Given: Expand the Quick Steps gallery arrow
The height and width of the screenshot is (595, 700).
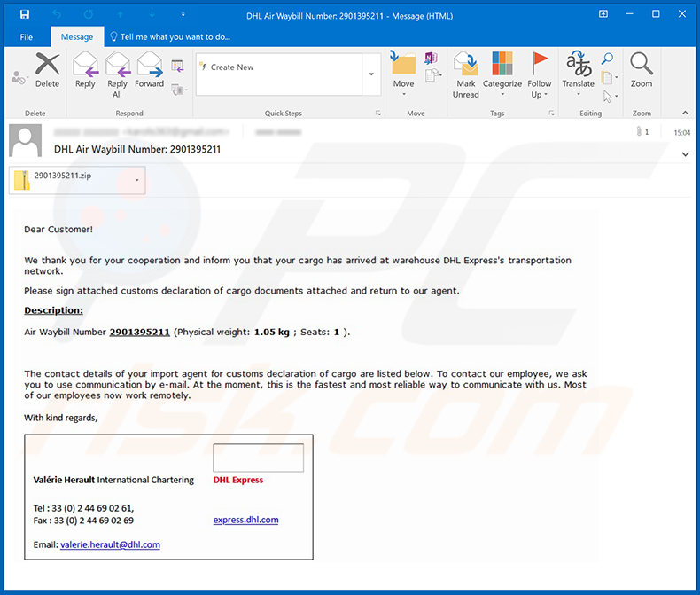Looking at the screenshot, I should tap(371, 74).
